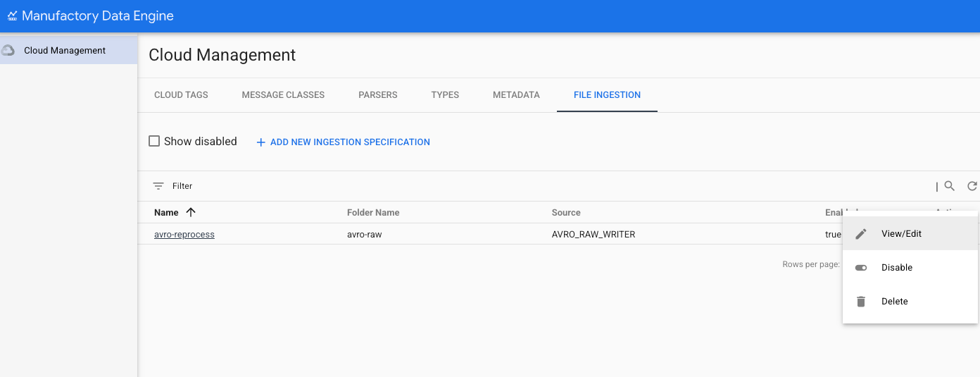This screenshot has width=980, height=377.
Task: Click the plus icon to add specification
Action: (x=260, y=142)
